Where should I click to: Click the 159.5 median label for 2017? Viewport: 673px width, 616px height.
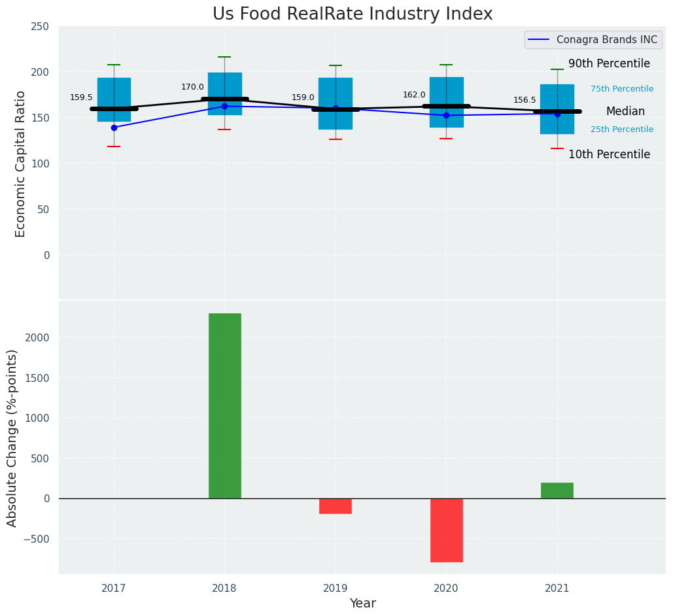tap(81, 98)
